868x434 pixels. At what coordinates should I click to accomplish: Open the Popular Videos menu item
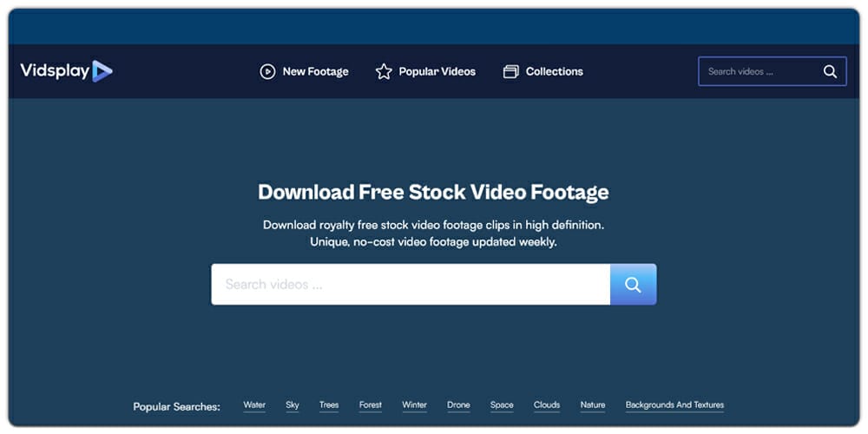point(437,72)
